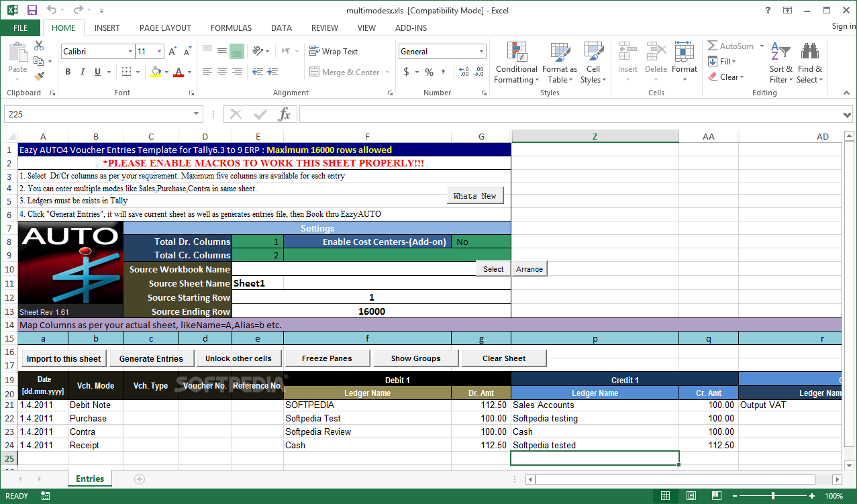This screenshot has width=857, height=504.
Task: Toggle Bottom Align
Action: pyautogui.click(x=236, y=51)
